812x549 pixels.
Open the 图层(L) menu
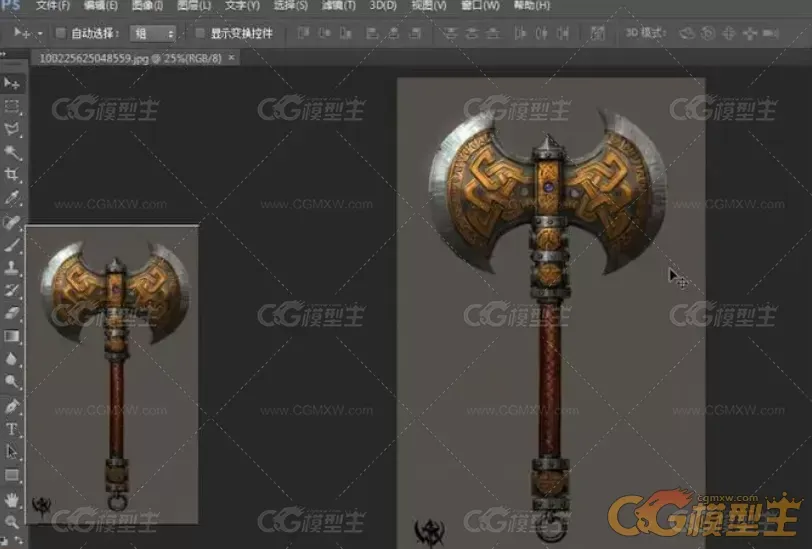pos(194,6)
